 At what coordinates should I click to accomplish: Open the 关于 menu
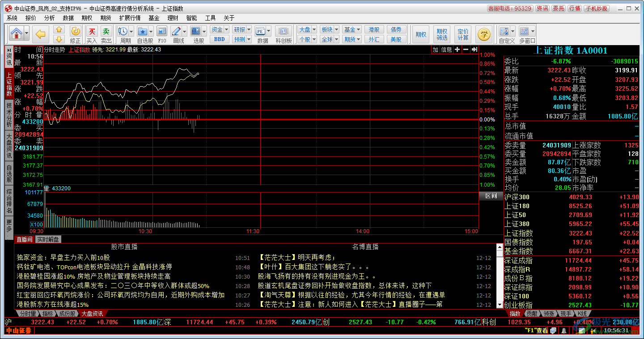[x=229, y=18]
